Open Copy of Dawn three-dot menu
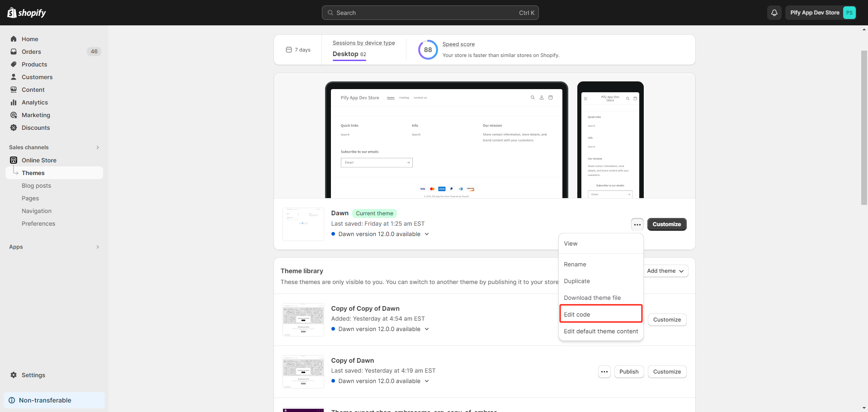The height and width of the screenshot is (412, 868). tap(604, 372)
